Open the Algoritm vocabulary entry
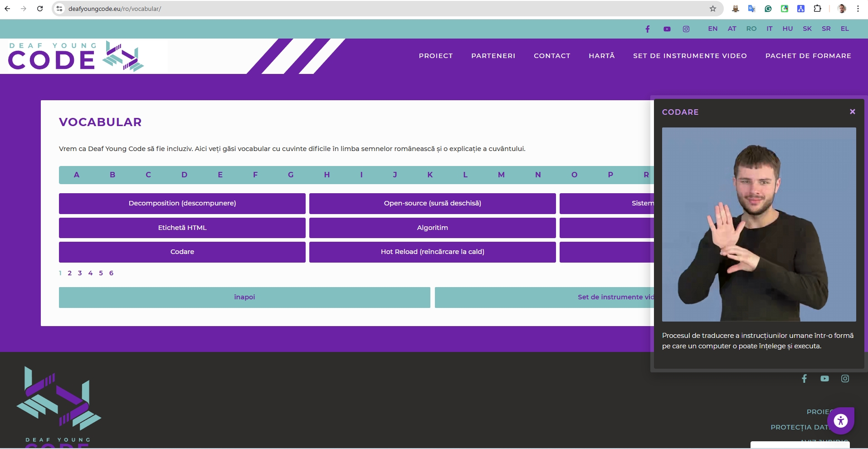This screenshot has height=449, width=868. (x=432, y=228)
